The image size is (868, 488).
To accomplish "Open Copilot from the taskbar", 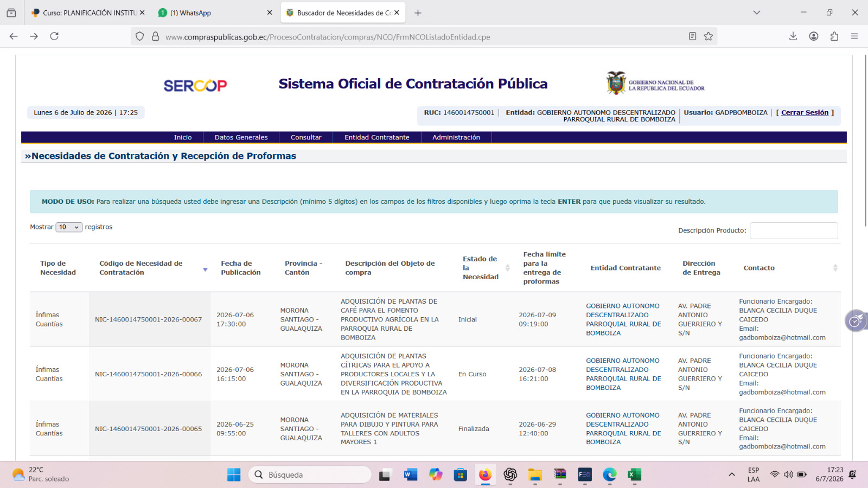I will pyautogui.click(x=435, y=474).
